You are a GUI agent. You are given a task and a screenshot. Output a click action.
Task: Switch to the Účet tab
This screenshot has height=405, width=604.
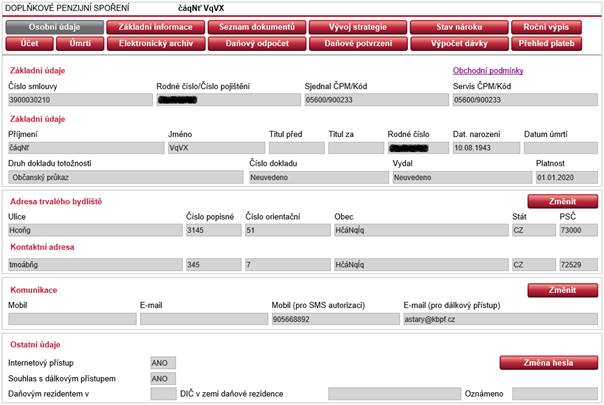coord(28,44)
